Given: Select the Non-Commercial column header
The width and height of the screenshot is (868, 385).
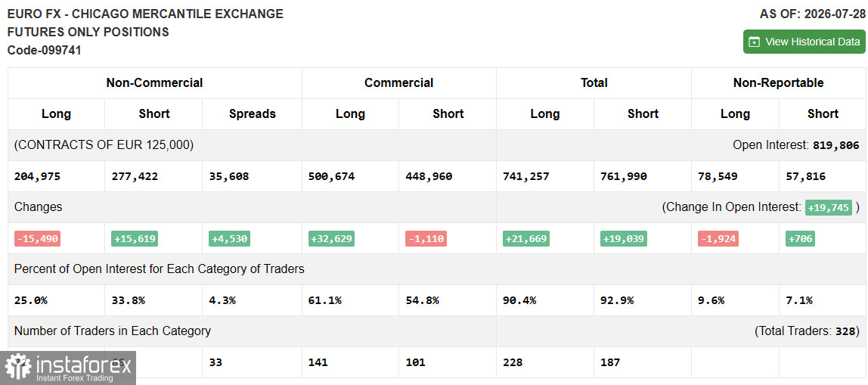Looking at the screenshot, I should 154,83.
